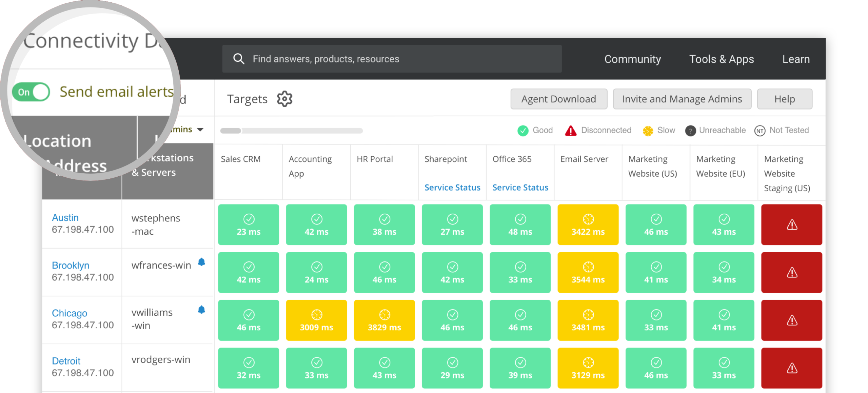The width and height of the screenshot is (868, 393).
Task: Open the Community menu
Action: [632, 59]
